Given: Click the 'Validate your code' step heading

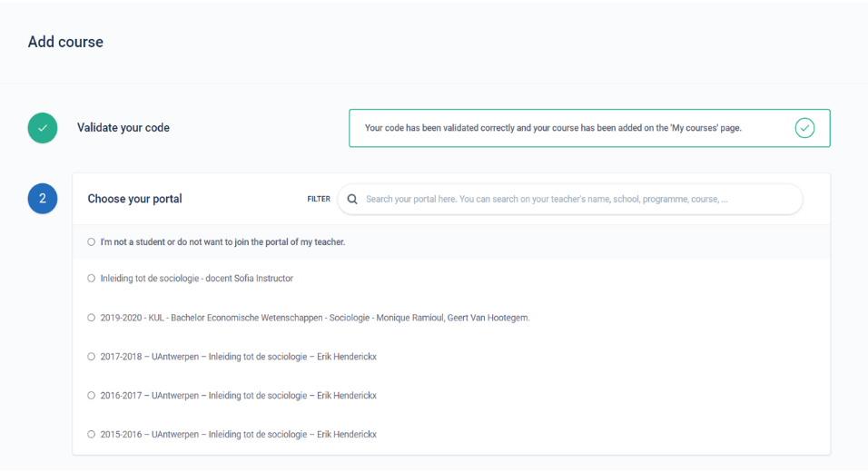Looking at the screenshot, I should 123,128.
